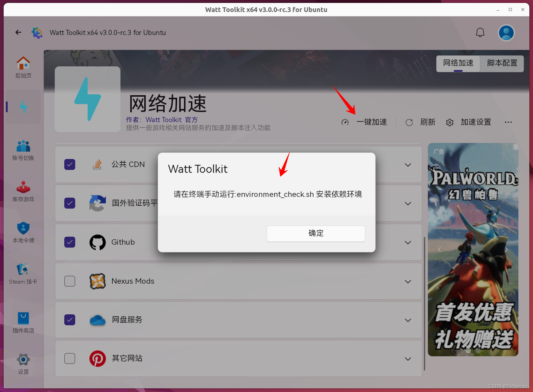Open the user profile avatar
This screenshot has width=533, height=392.
[x=506, y=33]
